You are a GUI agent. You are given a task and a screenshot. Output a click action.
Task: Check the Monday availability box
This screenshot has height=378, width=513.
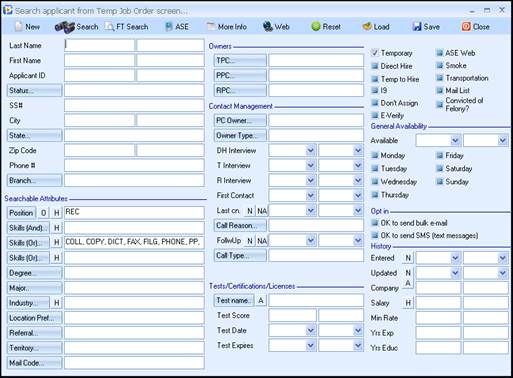point(375,155)
